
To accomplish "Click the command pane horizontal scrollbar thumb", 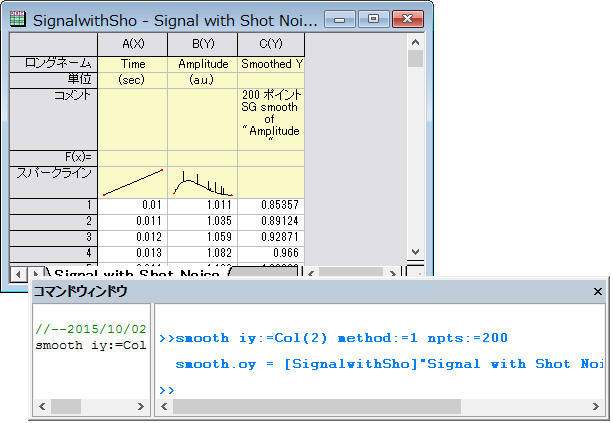I will 317,407.
